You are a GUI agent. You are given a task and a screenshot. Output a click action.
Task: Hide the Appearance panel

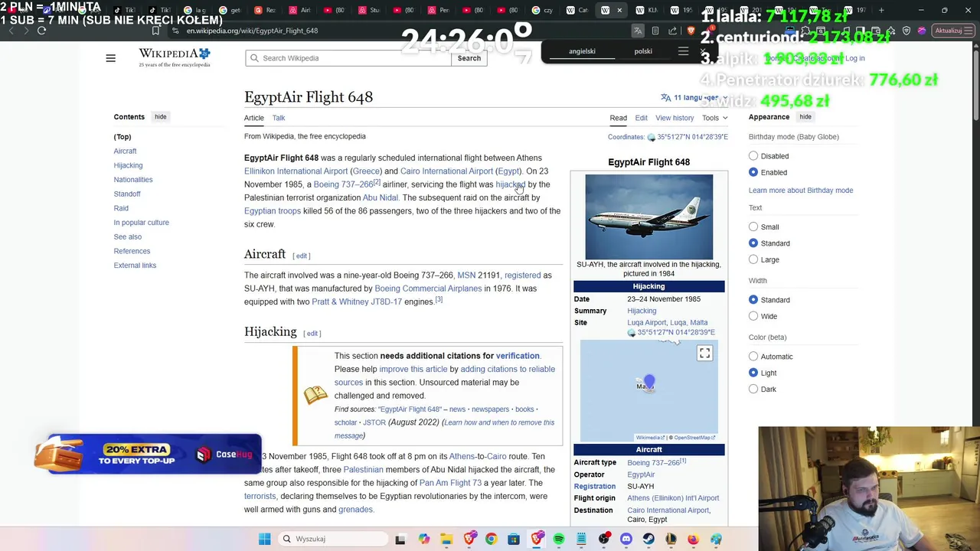(805, 117)
